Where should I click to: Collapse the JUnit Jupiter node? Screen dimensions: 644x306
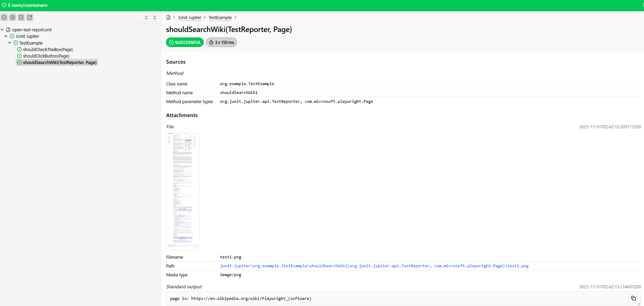(6, 36)
